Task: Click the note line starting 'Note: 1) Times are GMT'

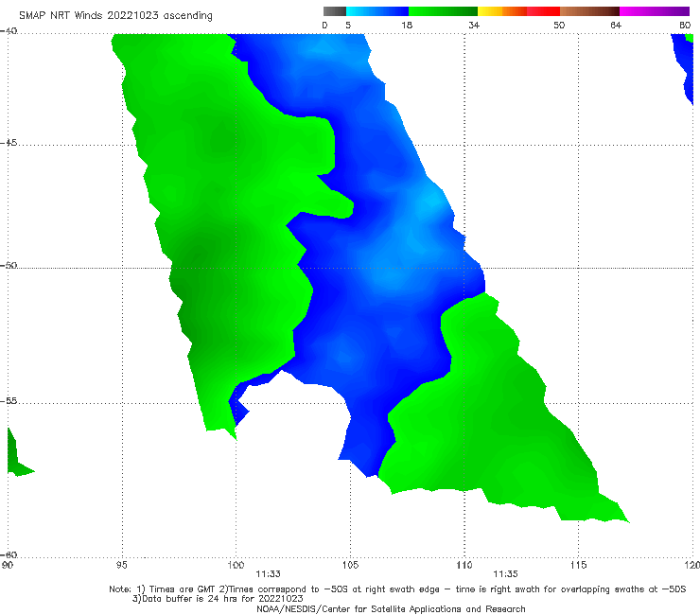Action: [x=397, y=589]
